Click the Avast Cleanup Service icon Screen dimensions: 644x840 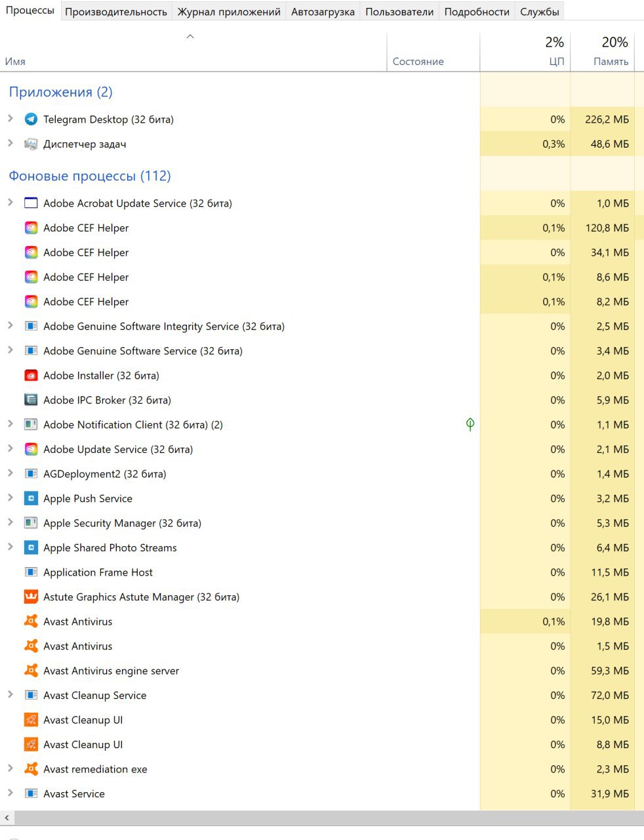pos(31,695)
